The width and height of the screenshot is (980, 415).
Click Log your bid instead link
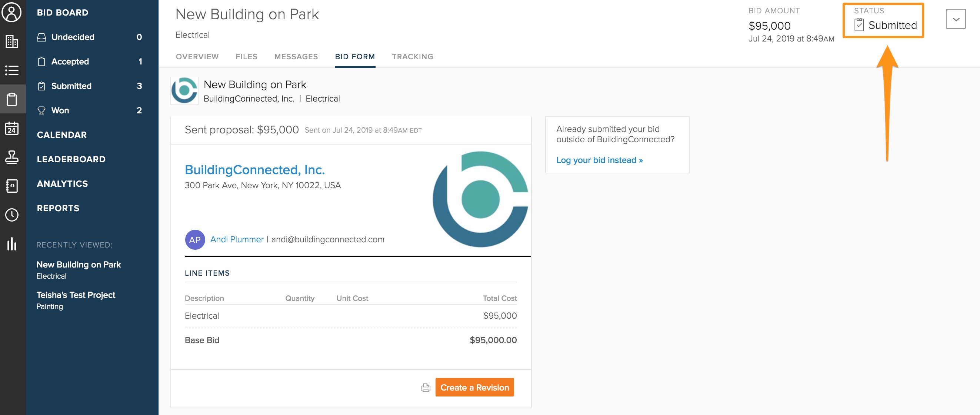tap(599, 160)
